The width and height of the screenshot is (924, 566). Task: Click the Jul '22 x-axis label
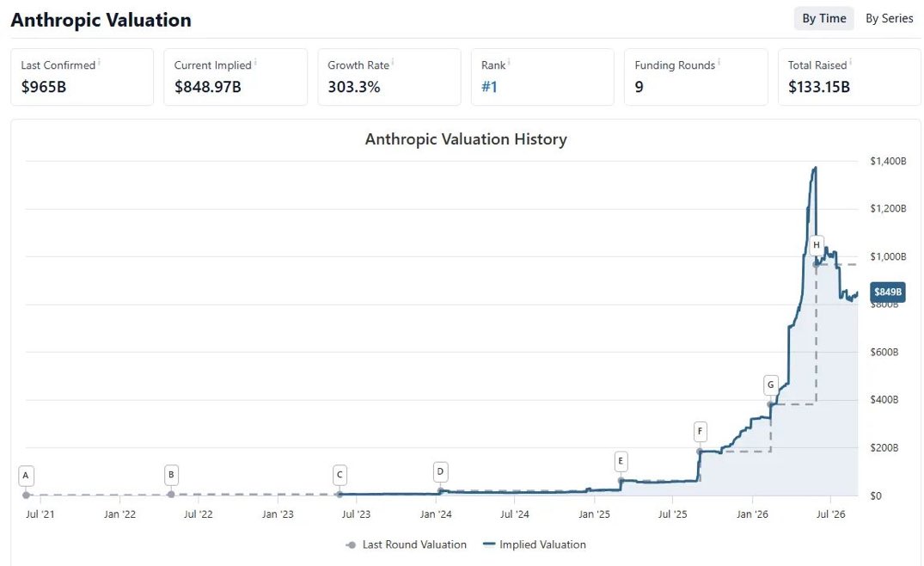pyautogui.click(x=198, y=514)
